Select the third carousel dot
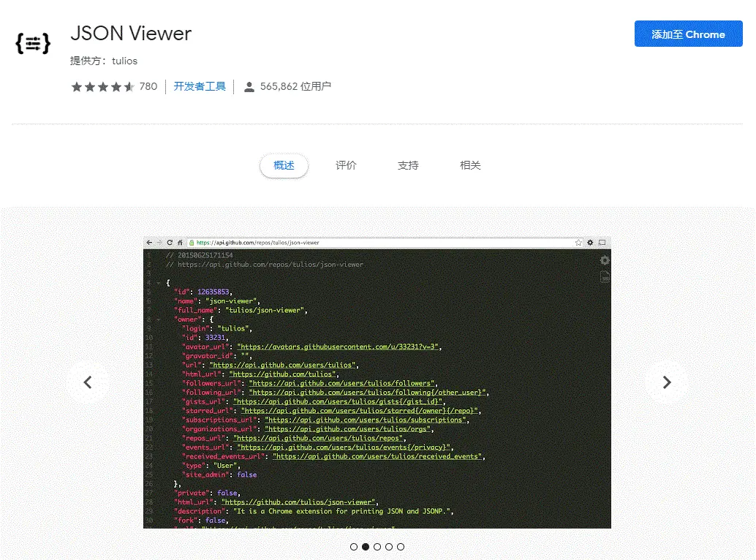756x560 pixels. point(377,547)
